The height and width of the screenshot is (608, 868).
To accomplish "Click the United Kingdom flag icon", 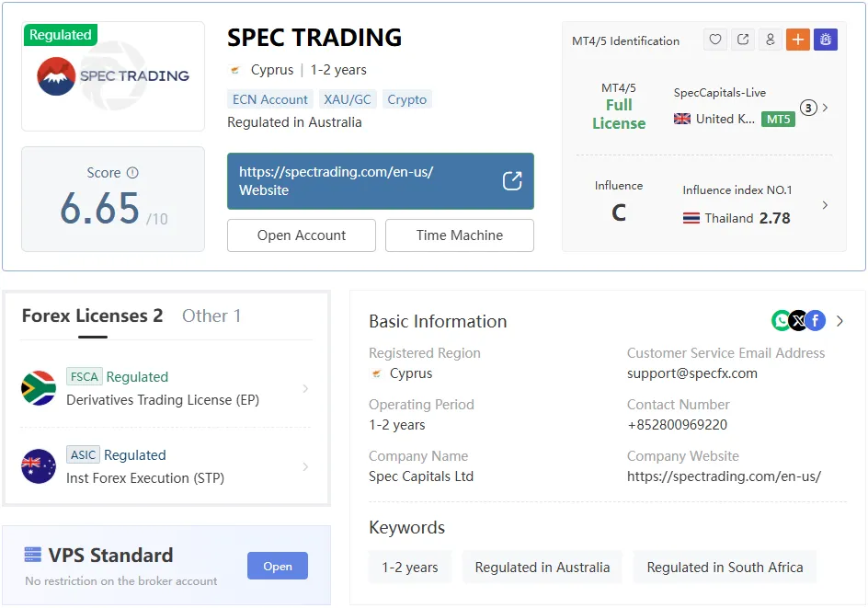I will coord(682,119).
